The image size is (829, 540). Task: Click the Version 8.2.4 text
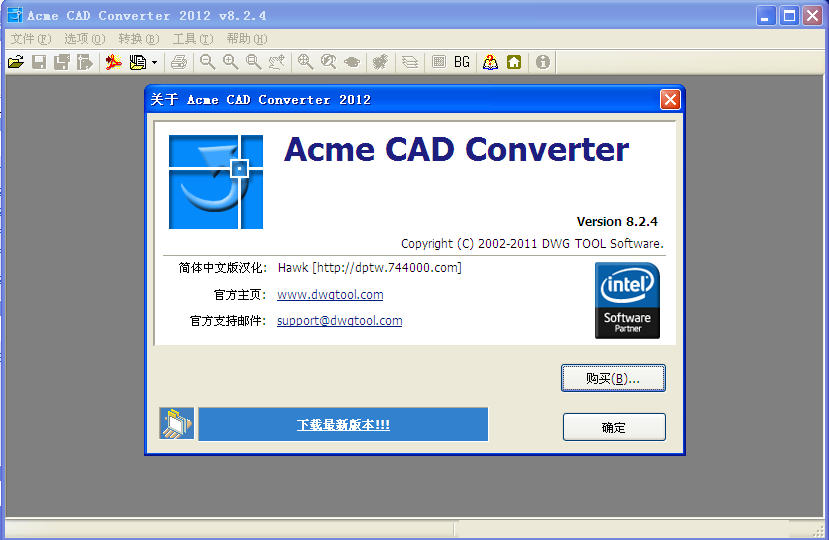[617, 222]
